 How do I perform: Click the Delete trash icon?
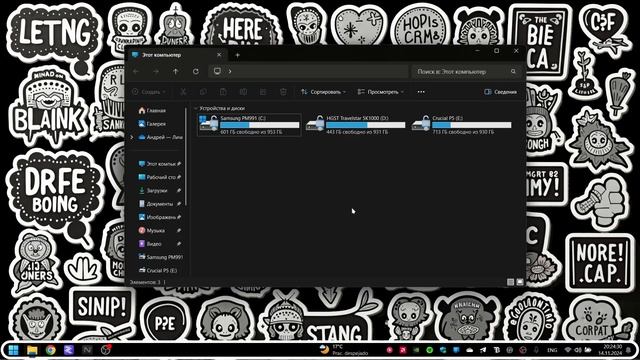[x=283, y=92]
